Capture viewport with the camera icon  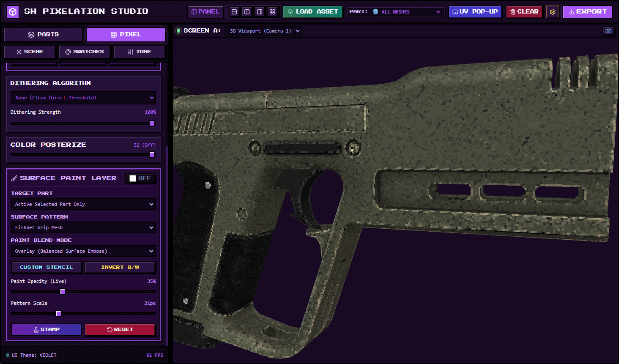point(608,31)
